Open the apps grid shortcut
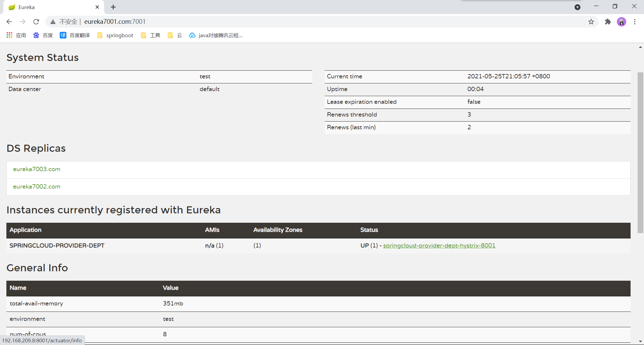Screen dimensions: 644x345 (9, 35)
